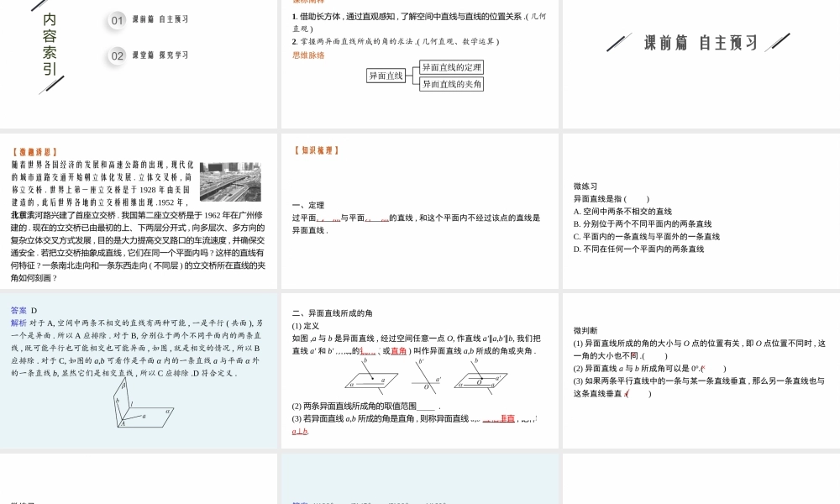Select the 课前篇 自主预习 title slide
This screenshot has width=840, height=504.
[700, 43]
